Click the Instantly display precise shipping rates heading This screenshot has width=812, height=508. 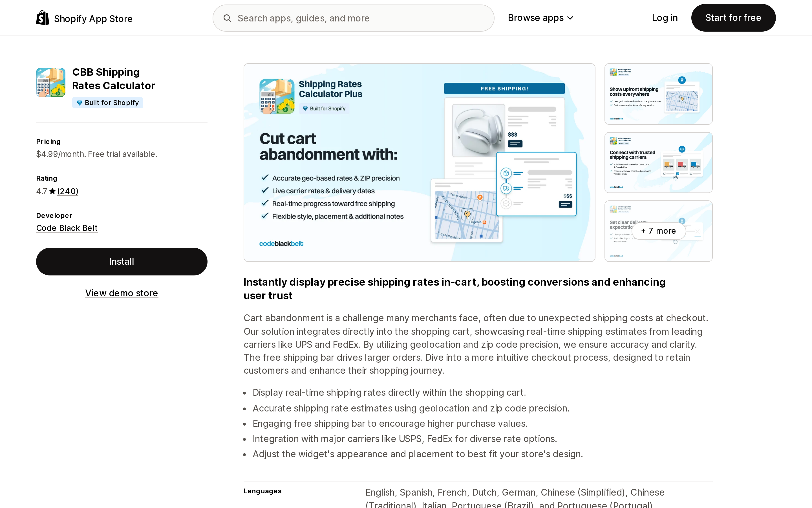click(x=454, y=289)
